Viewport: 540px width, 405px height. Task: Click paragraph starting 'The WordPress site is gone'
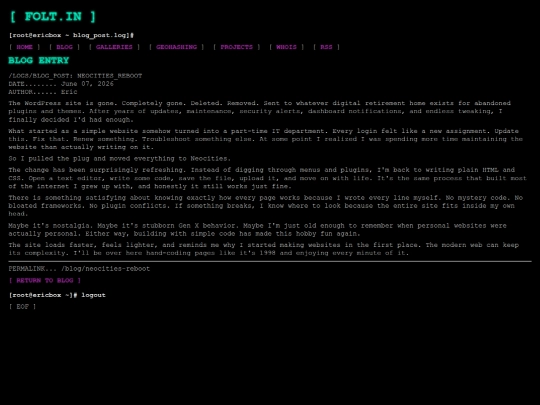pyautogui.click(x=260, y=111)
